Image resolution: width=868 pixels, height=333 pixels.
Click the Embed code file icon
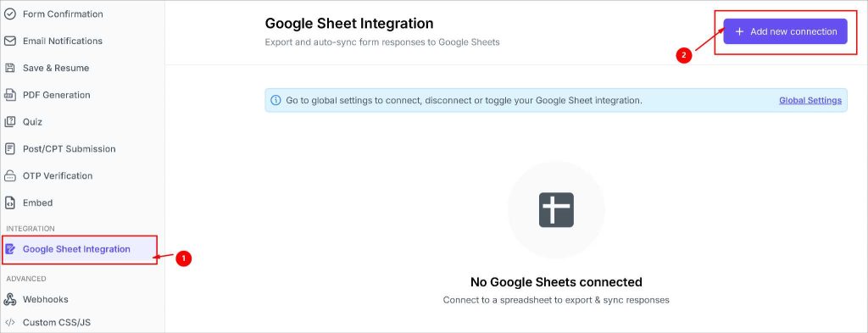pyautogui.click(x=10, y=203)
